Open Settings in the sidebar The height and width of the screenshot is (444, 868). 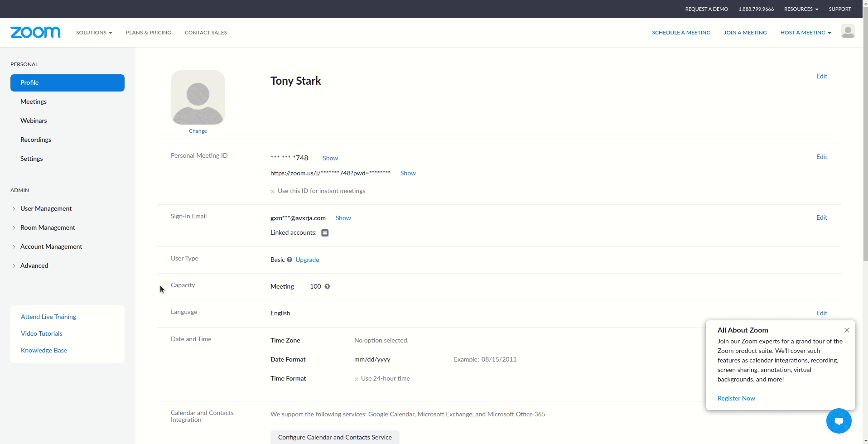32,159
